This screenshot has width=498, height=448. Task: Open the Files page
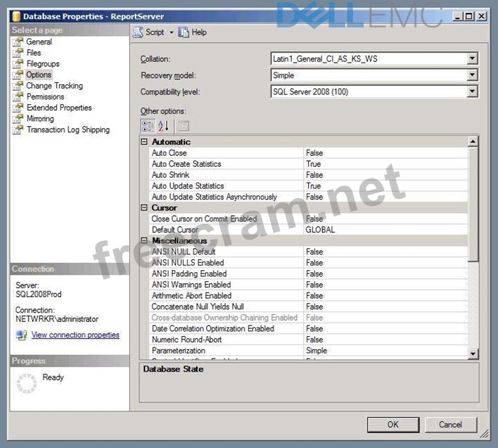click(33, 53)
